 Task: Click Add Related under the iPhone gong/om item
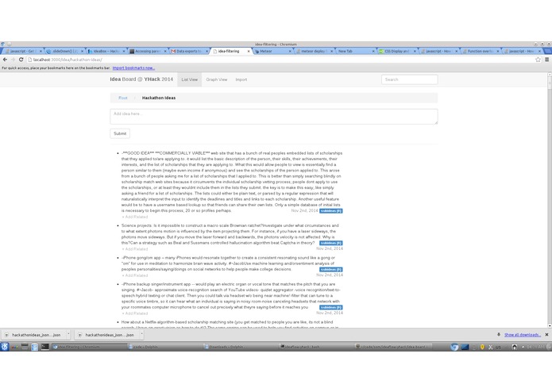point(135,275)
